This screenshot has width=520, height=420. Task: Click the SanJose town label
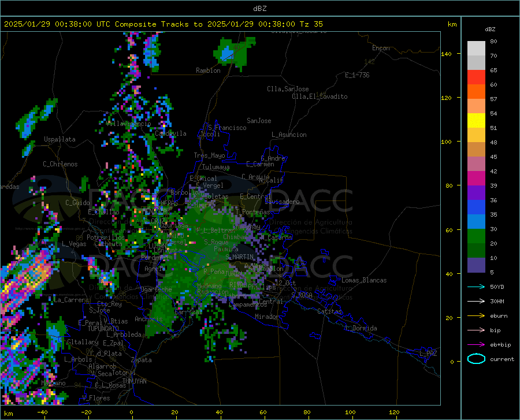[259, 121]
